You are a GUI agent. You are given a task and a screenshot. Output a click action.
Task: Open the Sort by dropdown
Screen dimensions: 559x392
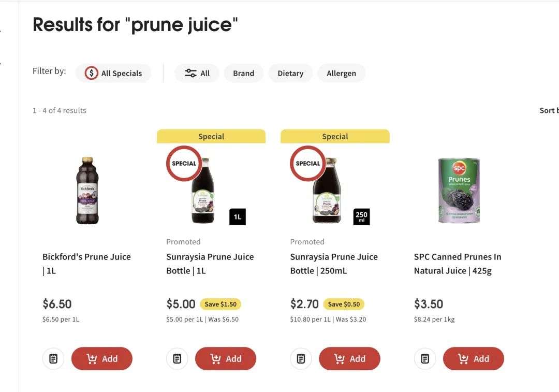click(x=549, y=111)
